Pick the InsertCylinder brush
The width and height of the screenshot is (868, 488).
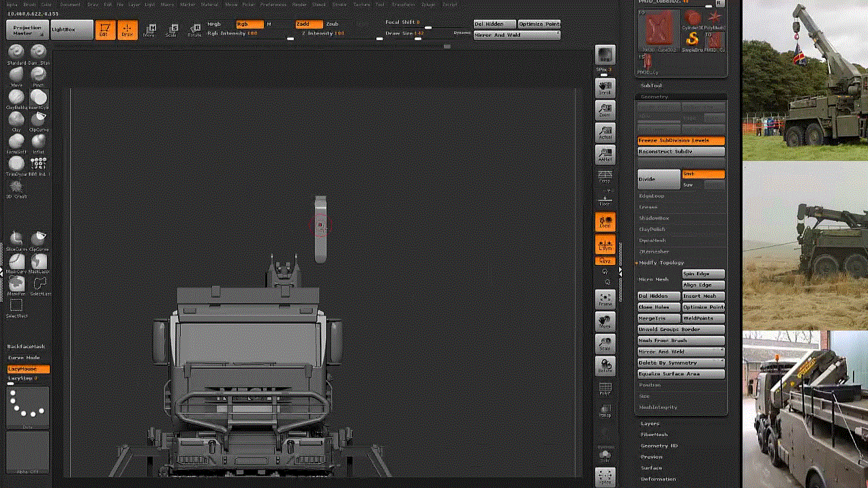(39, 99)
